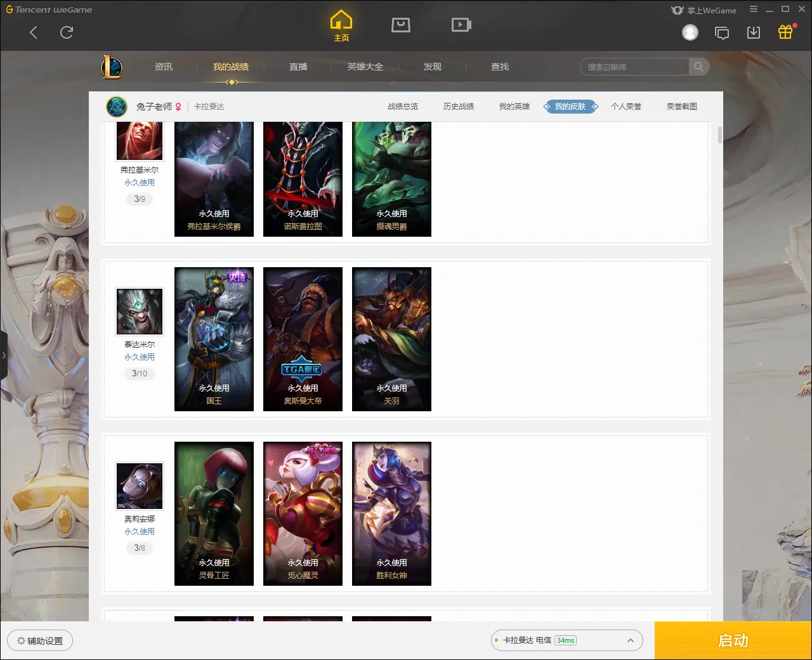This screenshot has height=660, width=812.
Task: Click the 卡拉曼达 server name link
Action: tap(209, 107)
